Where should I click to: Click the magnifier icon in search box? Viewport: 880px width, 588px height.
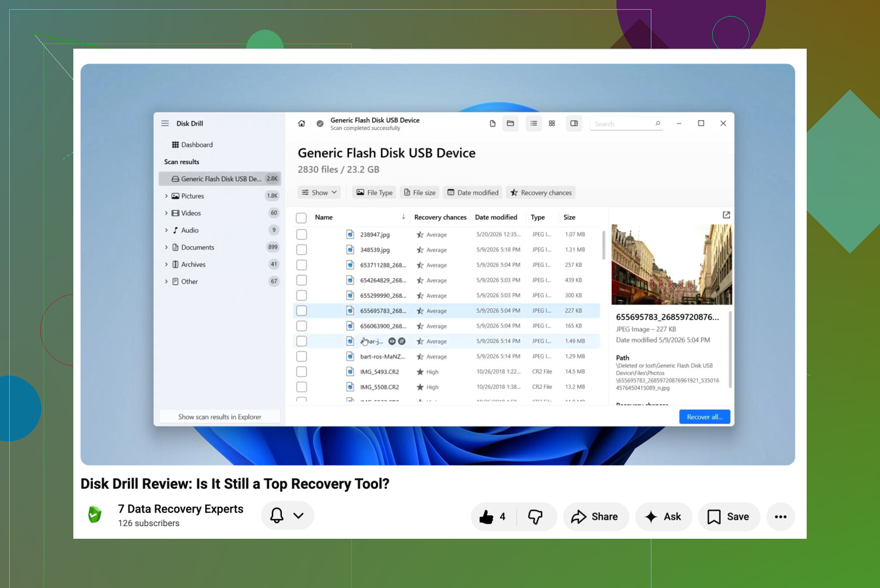point(658,124)
